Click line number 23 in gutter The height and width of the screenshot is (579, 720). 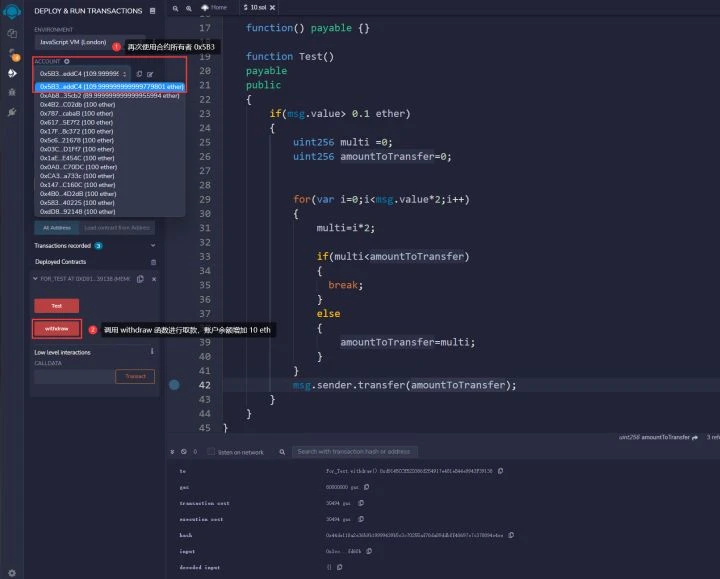pos(205,114)
